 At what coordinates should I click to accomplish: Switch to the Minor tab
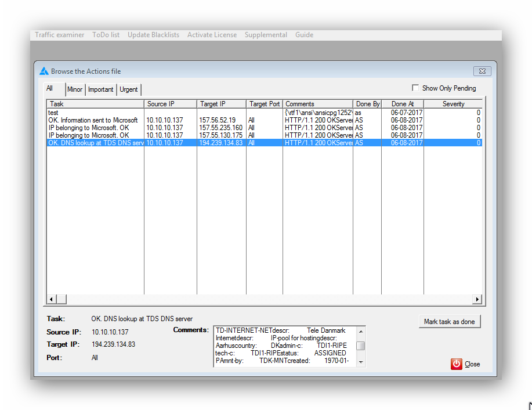pyautogui.click(x=75, y=89)
